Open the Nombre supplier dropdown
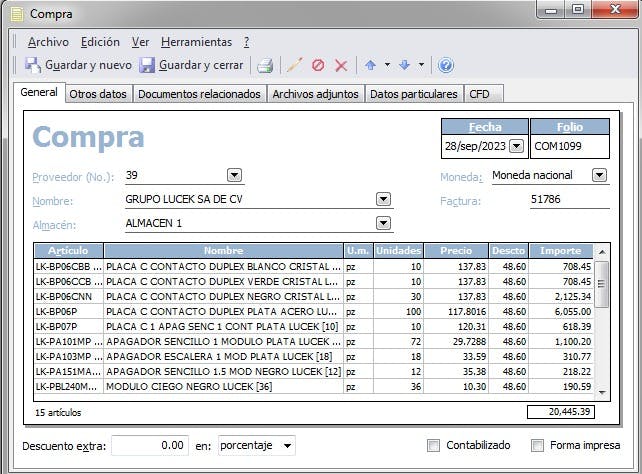The height and width of the screenshot is (474, 642). coord(383,199)
